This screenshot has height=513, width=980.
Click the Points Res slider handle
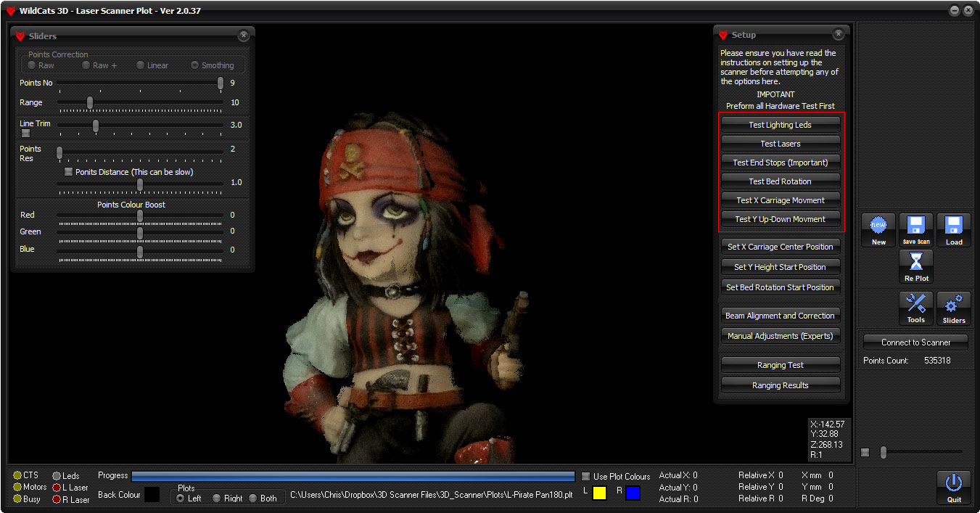pos(59,152)
